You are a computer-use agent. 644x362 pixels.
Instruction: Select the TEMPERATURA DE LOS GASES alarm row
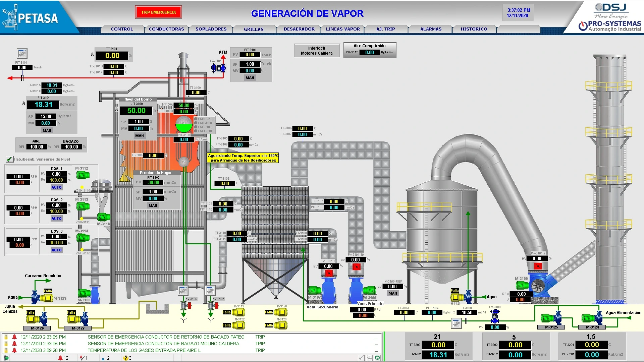point(191,350)
